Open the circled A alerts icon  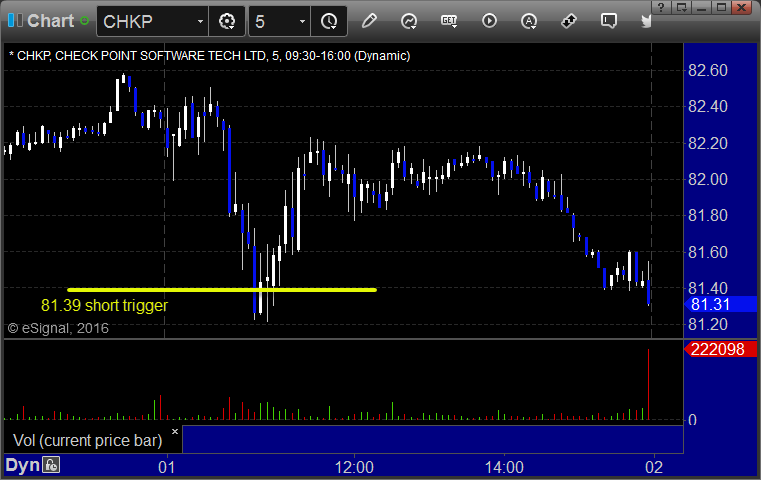click(x=529, y=21)
